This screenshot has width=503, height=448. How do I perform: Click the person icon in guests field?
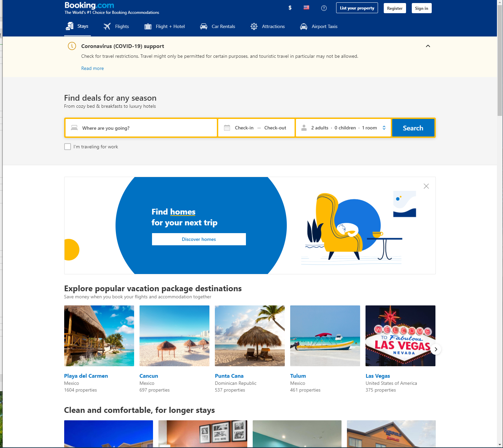304,128
